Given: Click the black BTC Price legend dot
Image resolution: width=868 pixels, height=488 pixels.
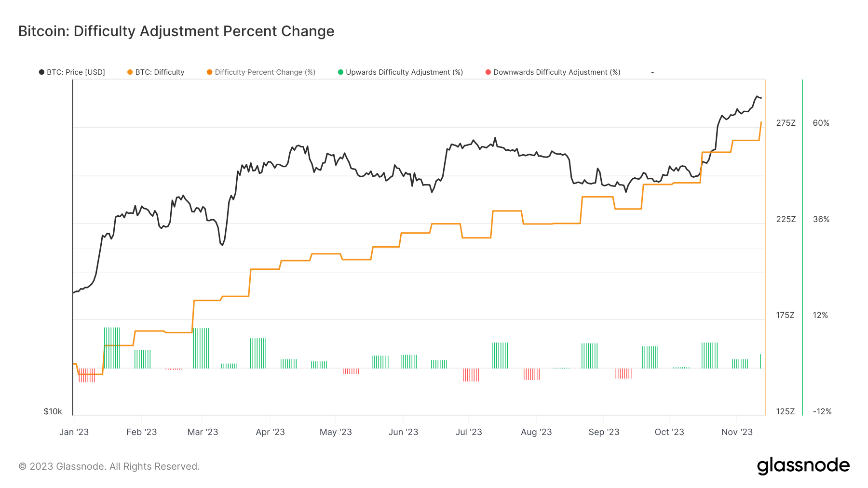Looking at the screenshot, I should click(41, 72).
